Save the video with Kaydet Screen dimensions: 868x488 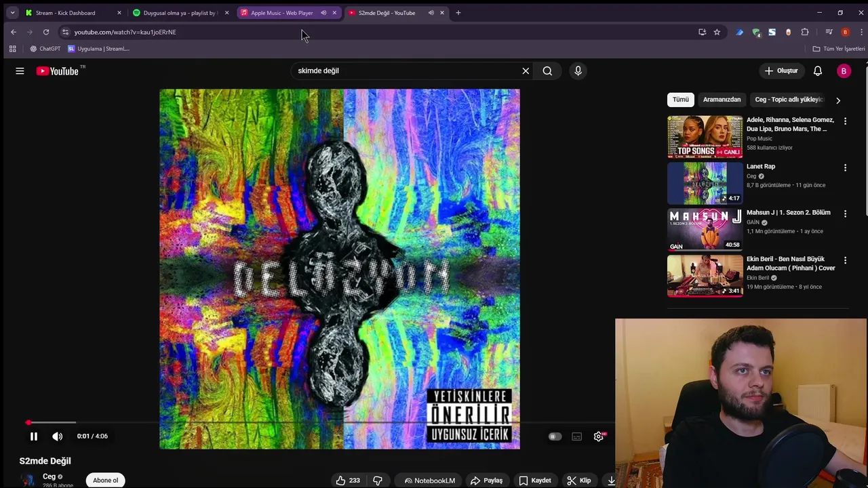(x=535, y=480)
